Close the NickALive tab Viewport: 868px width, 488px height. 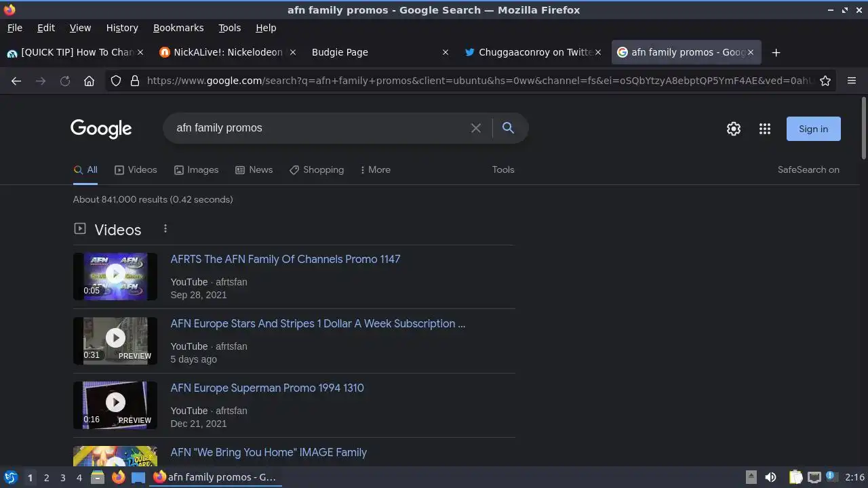[293, 52]
